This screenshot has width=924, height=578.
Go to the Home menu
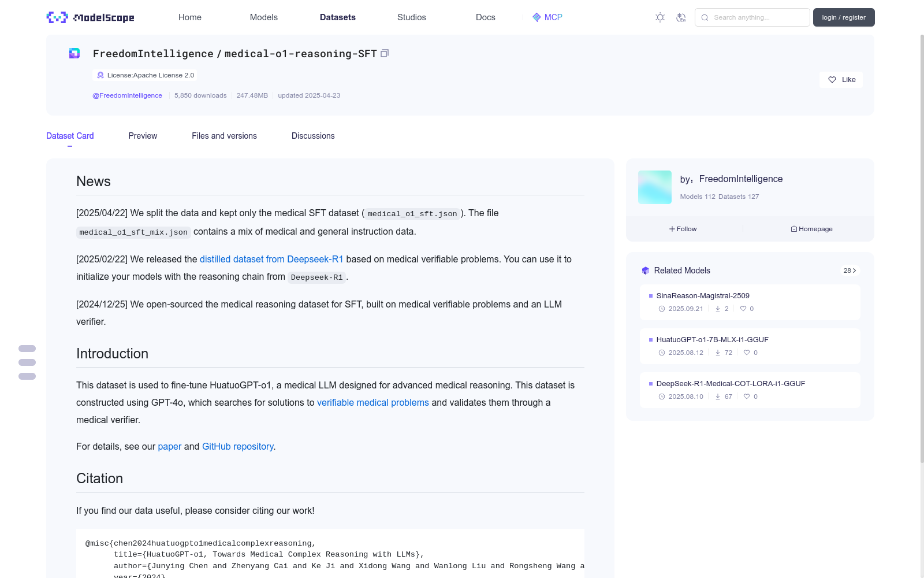(190, 17)
